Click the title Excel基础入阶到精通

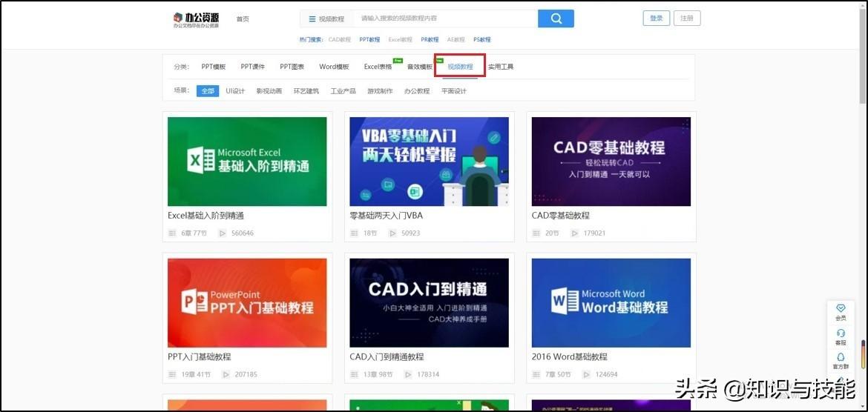click(x=206, y=216)
